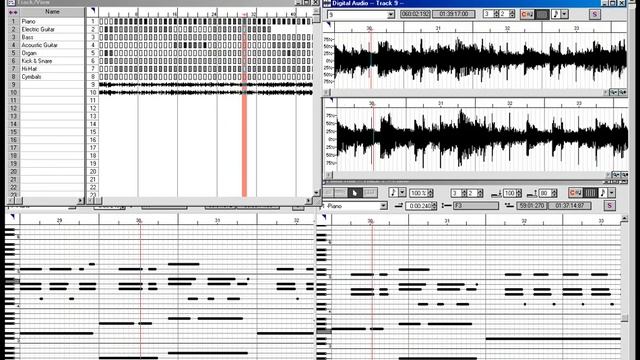Viewport: 640px width, 360px height.
Task: Click the release velocity icon before 80 field
Action: 532,193
